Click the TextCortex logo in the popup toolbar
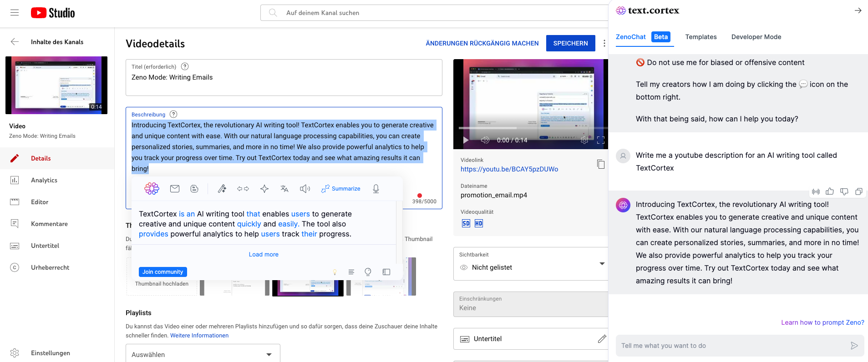 click(x=152, y=188)
